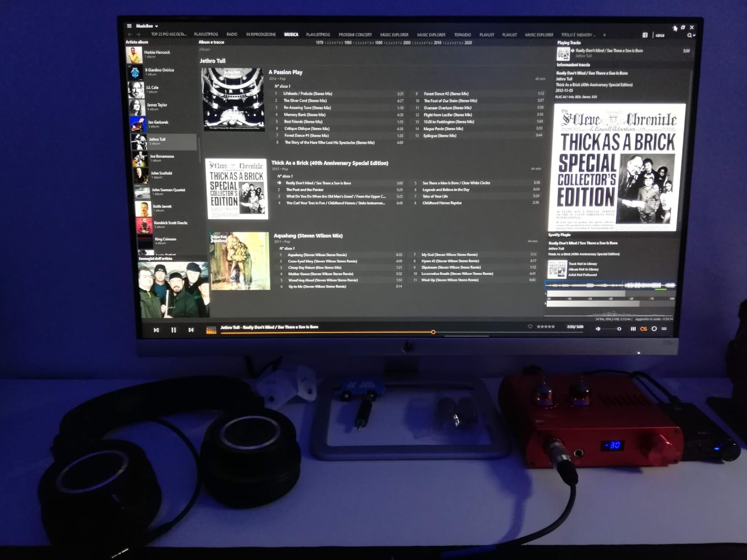Select Jan Garbarek in artist list
The width and height of the screenshot is (747, 560).
[x=163, y=124]
